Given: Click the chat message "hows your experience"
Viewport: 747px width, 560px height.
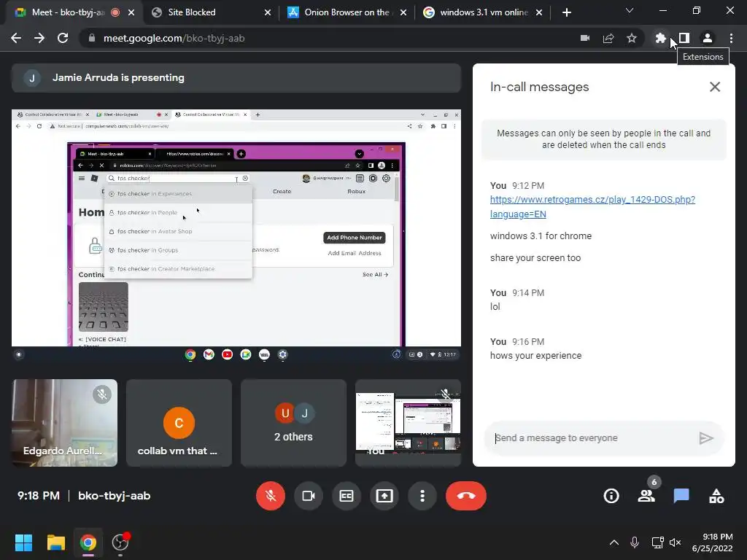Looking at the screenshot, I should pyautogui.click(x=536, y=356).
